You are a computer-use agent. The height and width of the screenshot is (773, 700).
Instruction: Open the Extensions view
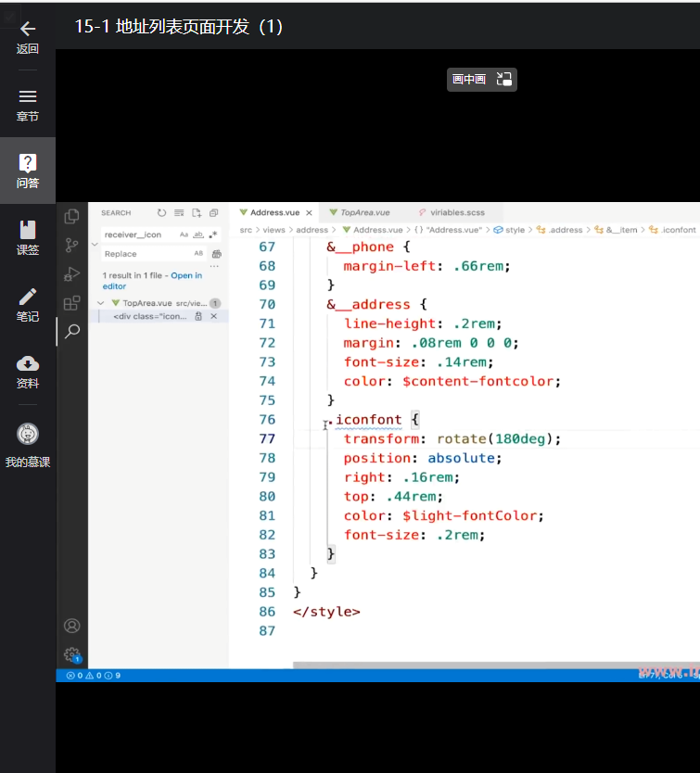tap(72, 302)
